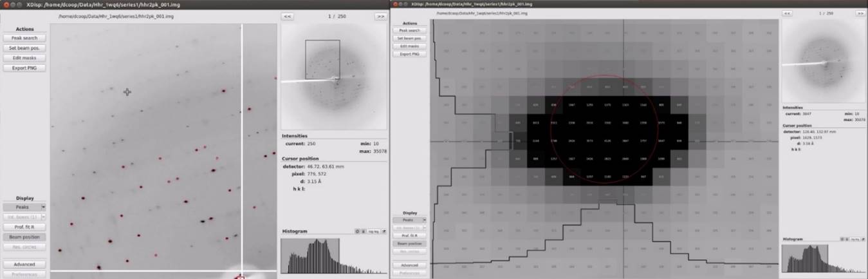Export PNG from the left window
This screenshot has width=868, height=279.
24,68
